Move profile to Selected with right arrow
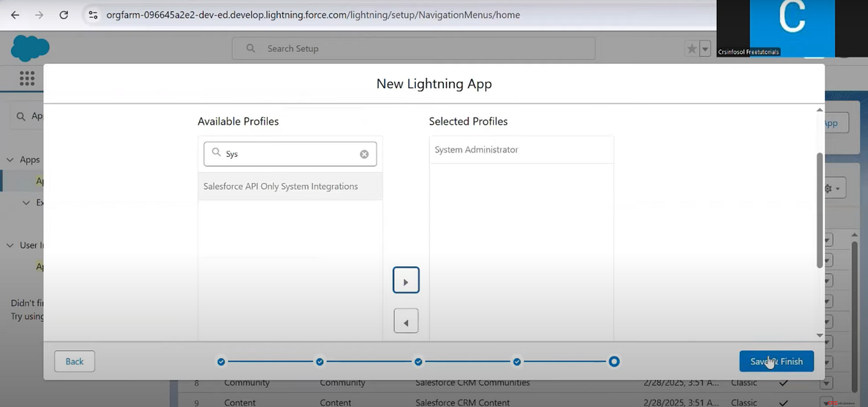Screen dimensions: 868x407 tap(406, 280)
